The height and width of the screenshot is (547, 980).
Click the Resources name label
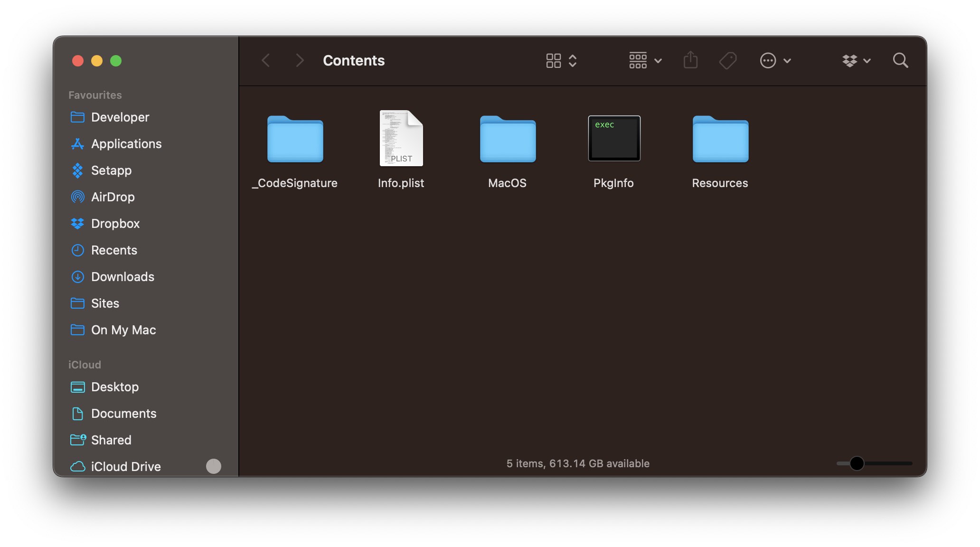coord(720,183)
